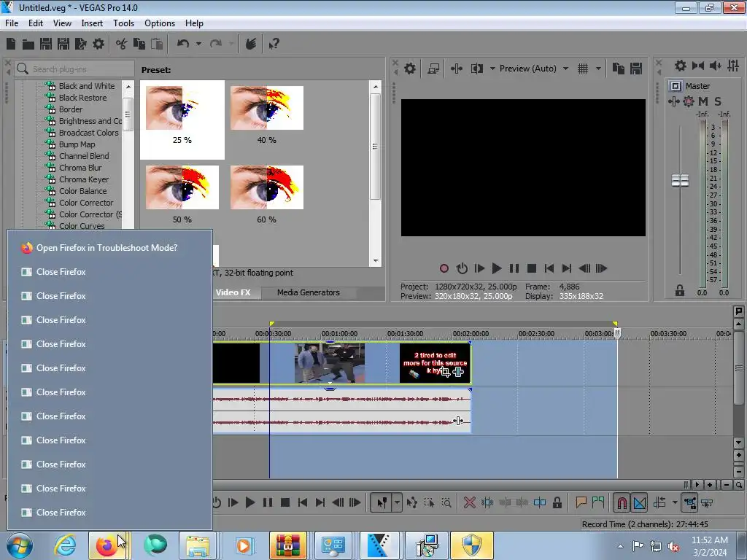Toggle Automatic Crossfades button

(x=639, y=502)
